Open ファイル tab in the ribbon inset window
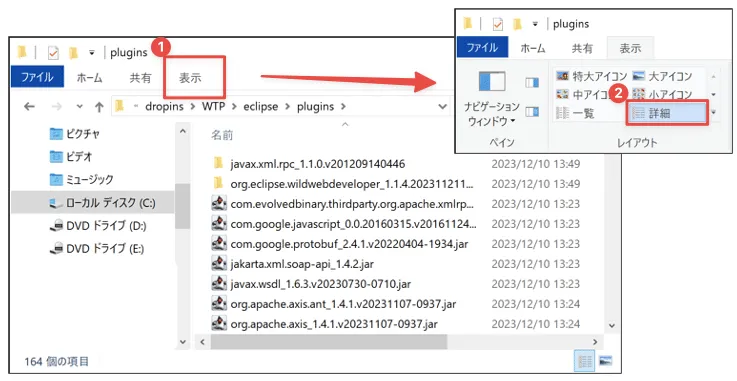The height and width of the screenshot is (381, 737). click(482, 47)
